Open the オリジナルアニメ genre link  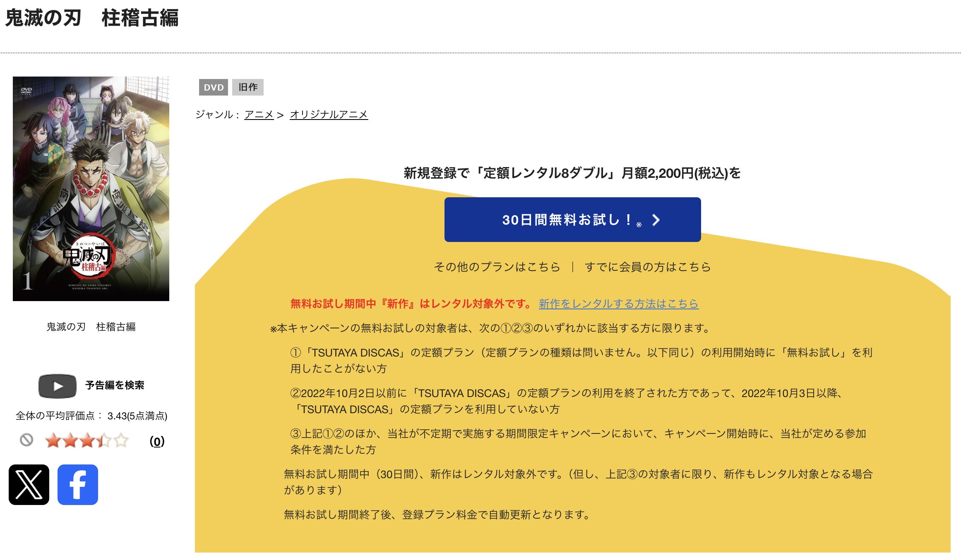[x=329, y=115]
